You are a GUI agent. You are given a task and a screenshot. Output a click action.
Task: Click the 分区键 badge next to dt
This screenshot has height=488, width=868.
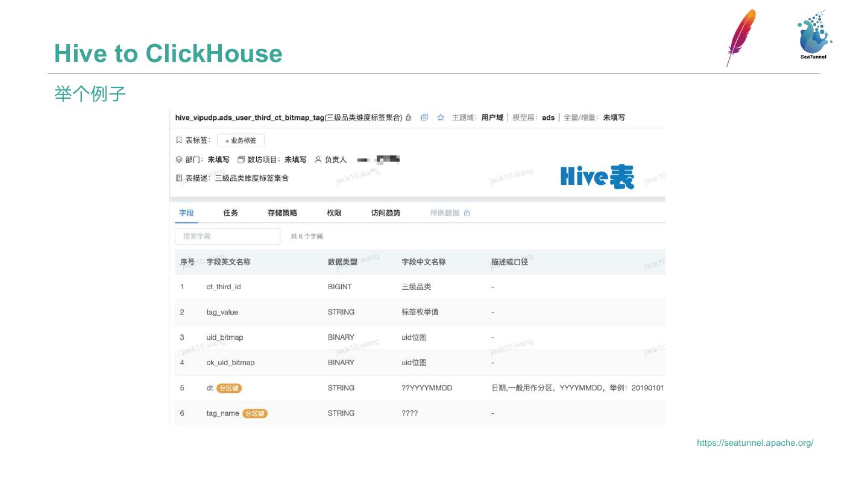[x=229, y=388]
